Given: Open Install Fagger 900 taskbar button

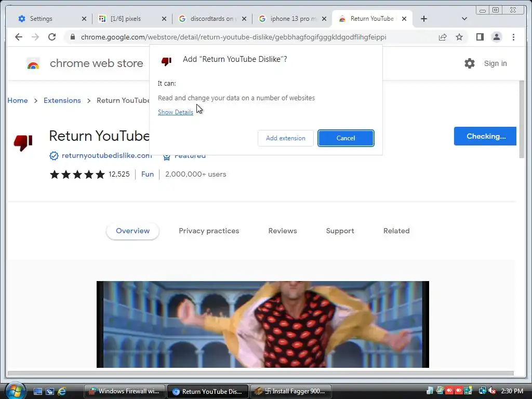Looking at the screenshot, I should point(291,392).
